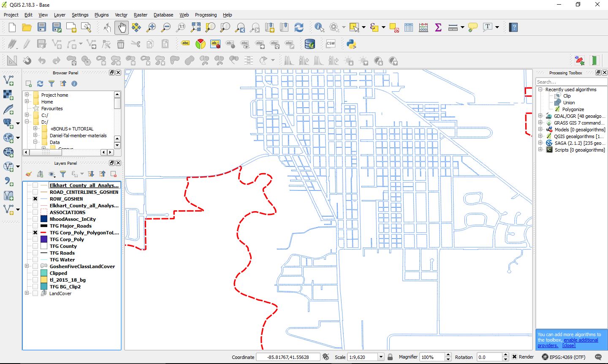
Task: Enable the NhoodAssoc_InCity layer checkbox
Action: [x=35, y=219]
